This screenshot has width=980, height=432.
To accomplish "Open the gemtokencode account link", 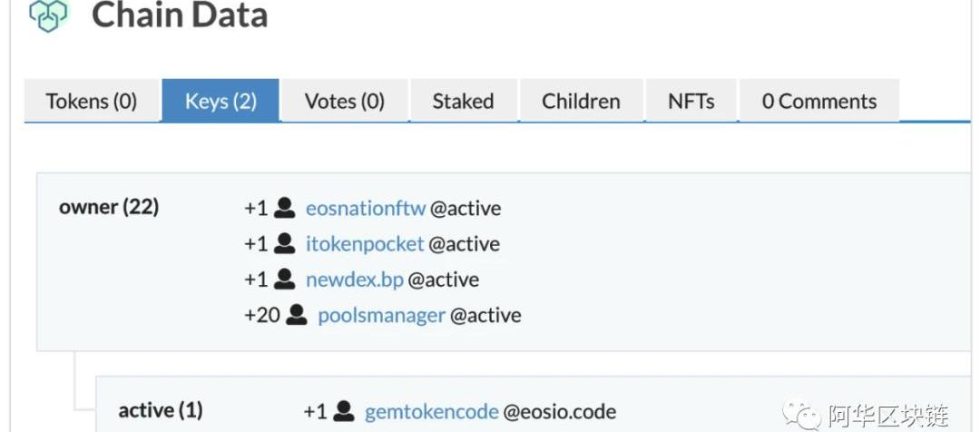I will pos(431,412).
